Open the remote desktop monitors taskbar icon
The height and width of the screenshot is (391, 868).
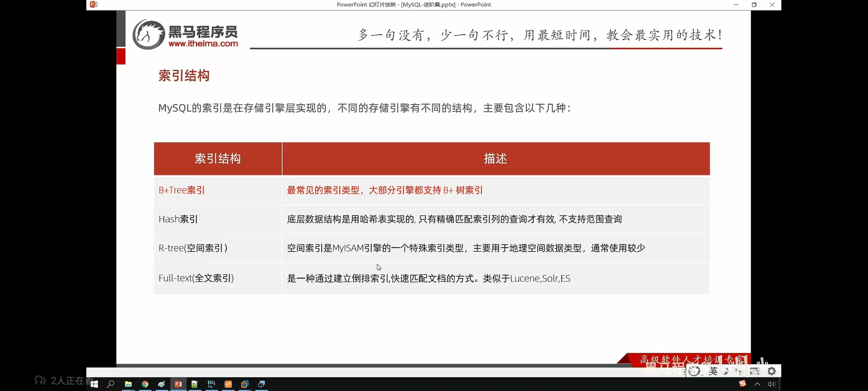click(x=262, y=384)
